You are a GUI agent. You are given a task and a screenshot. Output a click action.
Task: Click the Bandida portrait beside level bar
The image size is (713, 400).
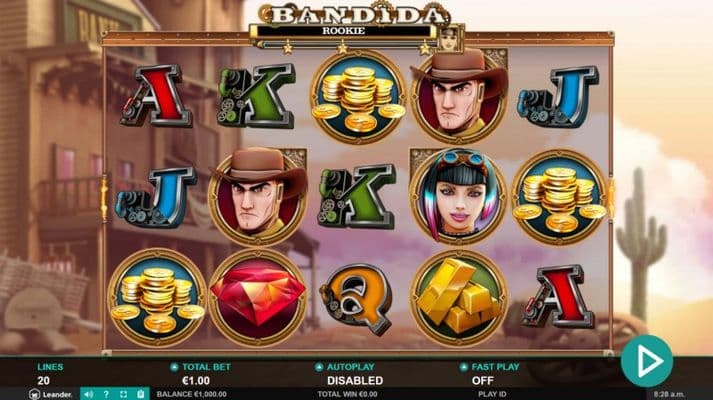click(x=448, y=38)
